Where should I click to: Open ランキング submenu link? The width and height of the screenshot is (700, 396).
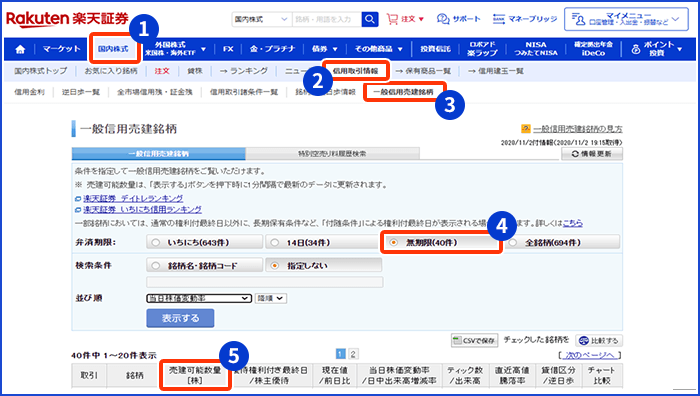[244, 71]
